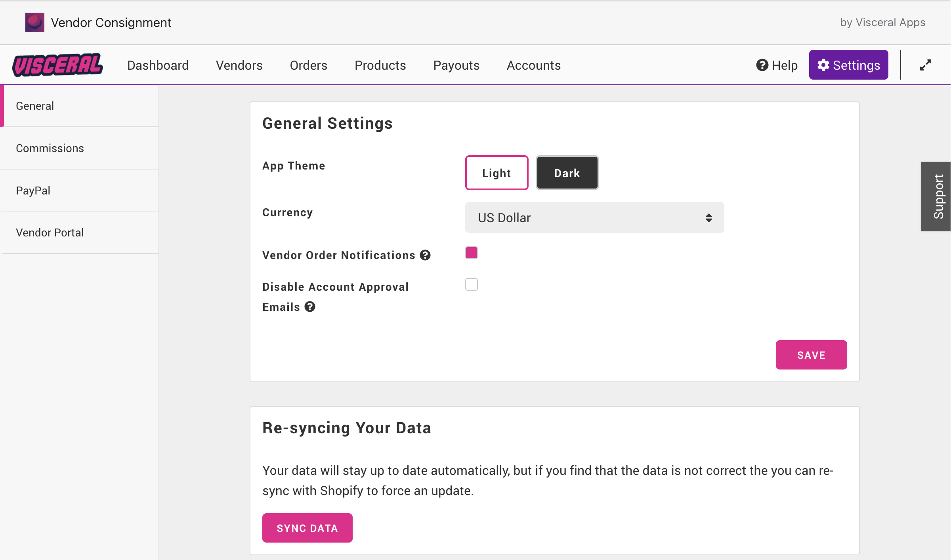The height and width of the screenshot is (560, 951).
Task: Select the Light app theme
Action: pos(497,173)
